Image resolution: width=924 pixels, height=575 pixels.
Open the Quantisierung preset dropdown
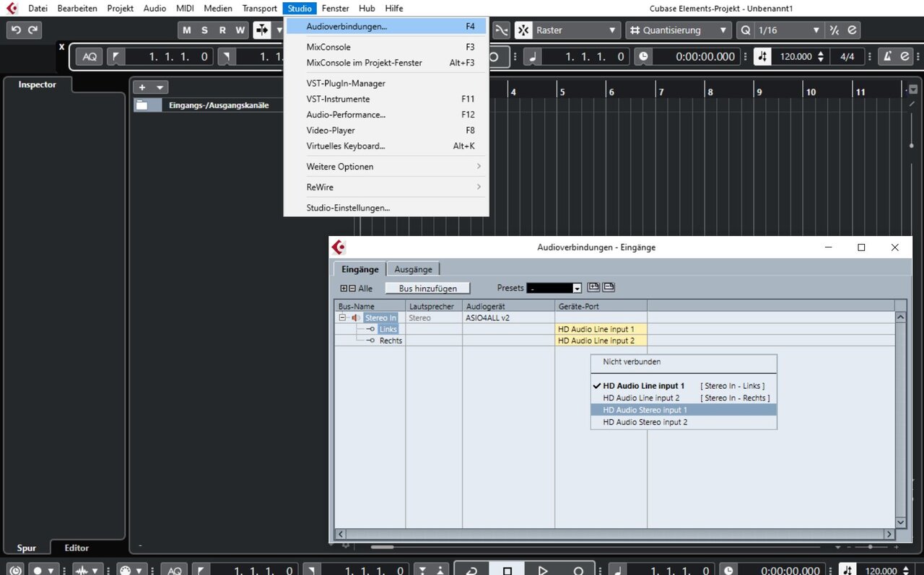point(679,30)
